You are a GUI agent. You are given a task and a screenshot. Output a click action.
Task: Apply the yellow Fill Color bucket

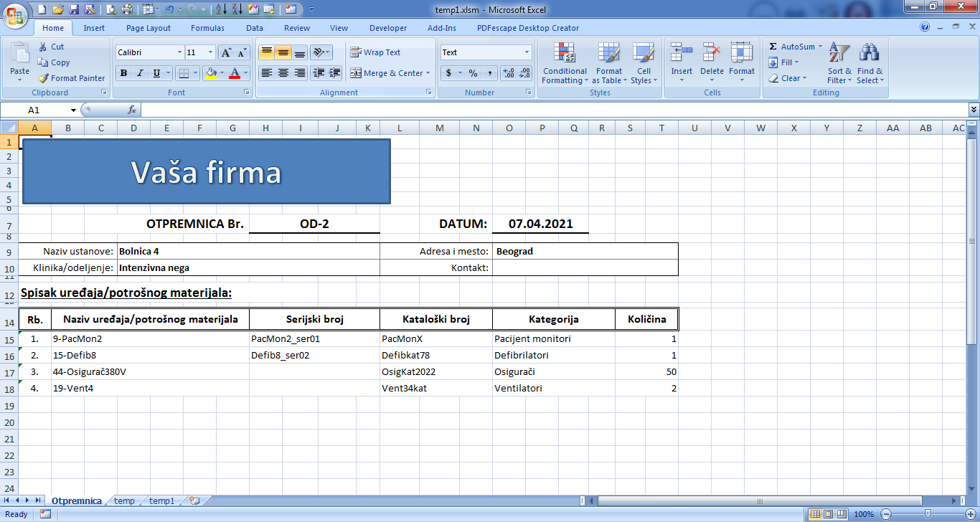210,73
